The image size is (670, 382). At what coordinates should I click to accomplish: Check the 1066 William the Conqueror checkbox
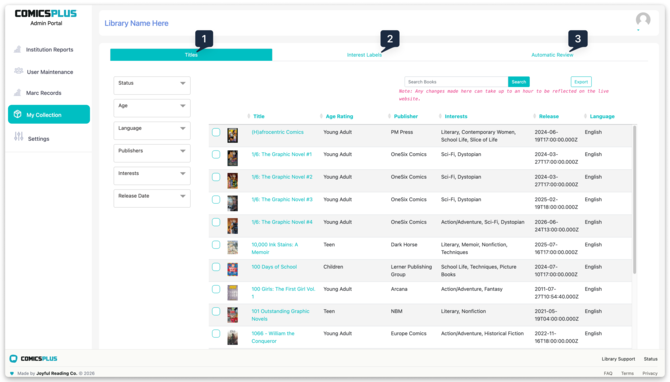point(216,334)
